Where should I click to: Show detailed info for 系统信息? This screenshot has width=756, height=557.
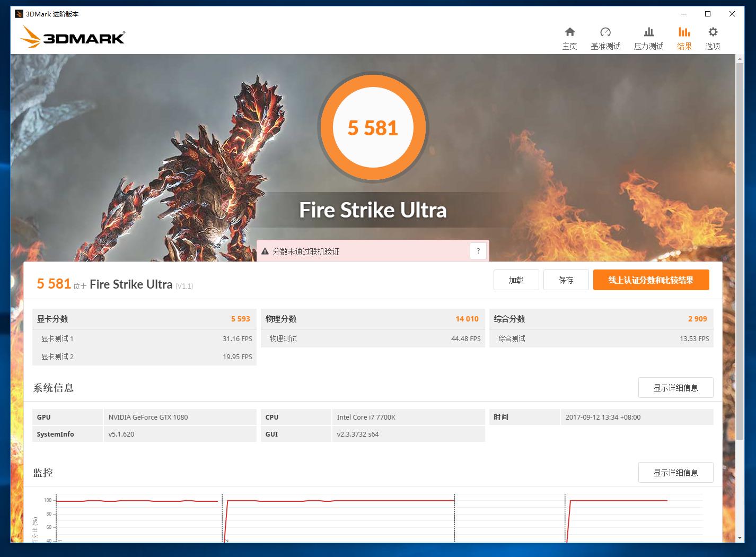675,388
